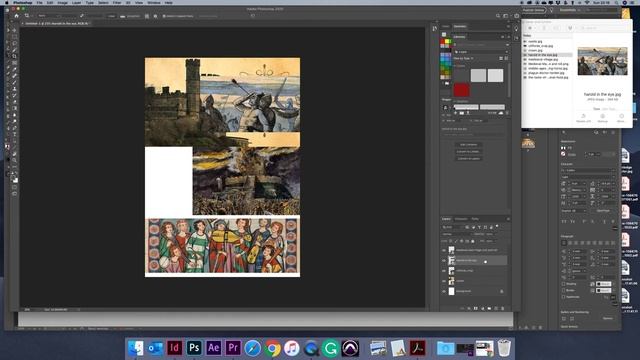Hide the cliffords_crop layer
The image size is (640, 360).
pos(444,271)
